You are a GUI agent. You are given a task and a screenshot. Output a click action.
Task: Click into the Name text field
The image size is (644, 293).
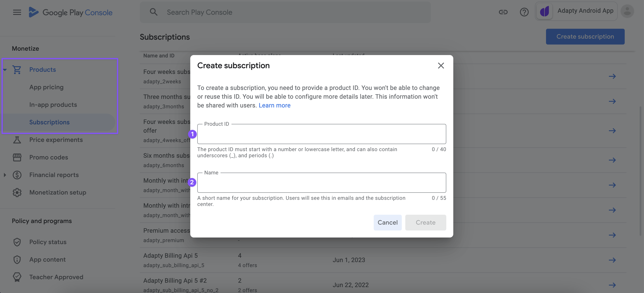pos(321,183)
